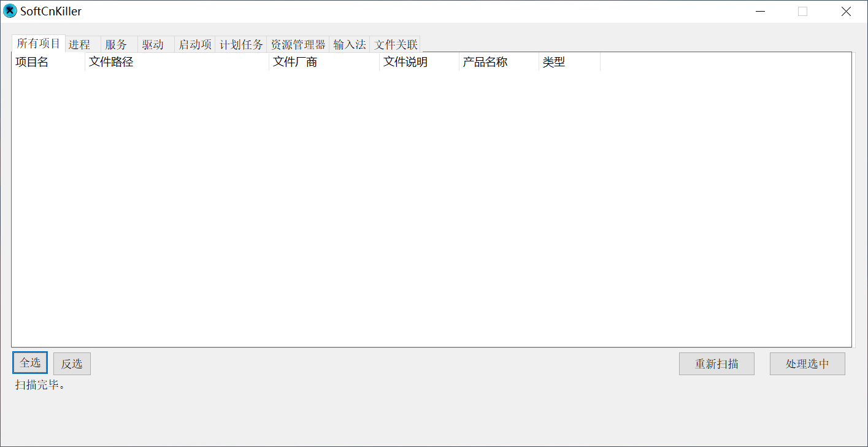This screenshot has height=447, width=868.
Task: Click the SoftCnKiller app icon in title bar
Action: coord(10,11)
